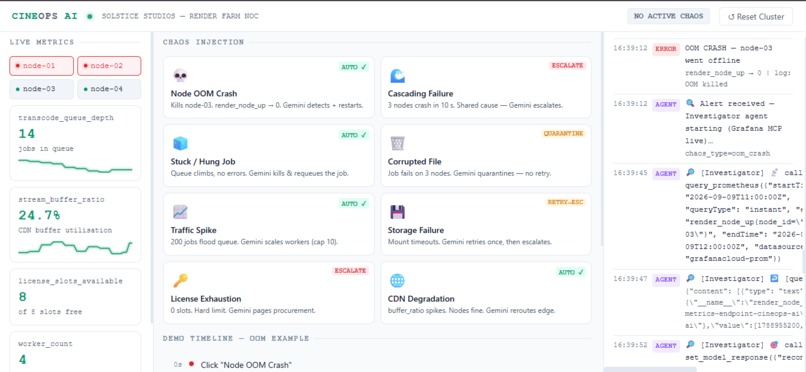Click the AUTO badge on Traffic Spike
The image size is (806, 372).
point(354,203)
